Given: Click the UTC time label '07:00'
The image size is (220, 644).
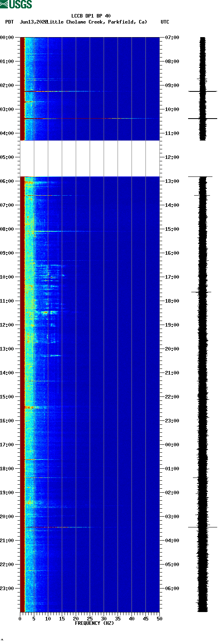Looking at the screenshot, I should coord(172,38).
